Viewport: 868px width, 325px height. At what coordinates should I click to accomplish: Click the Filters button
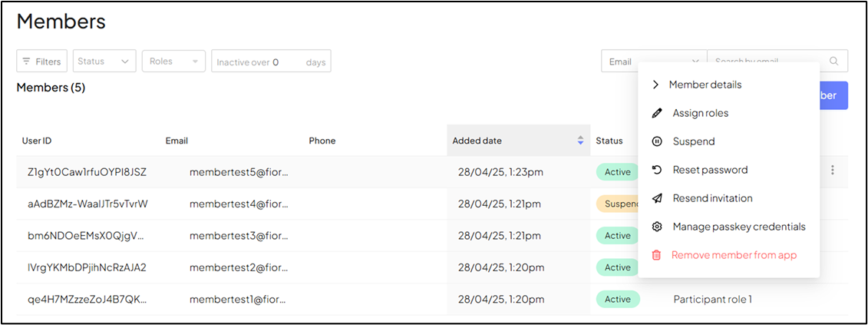[x=42, y=61]
